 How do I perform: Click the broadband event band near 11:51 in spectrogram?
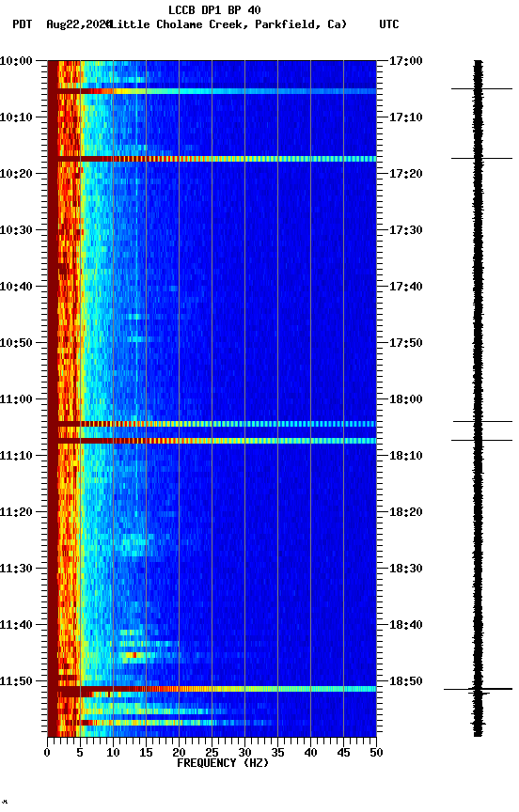pos(212,689)
